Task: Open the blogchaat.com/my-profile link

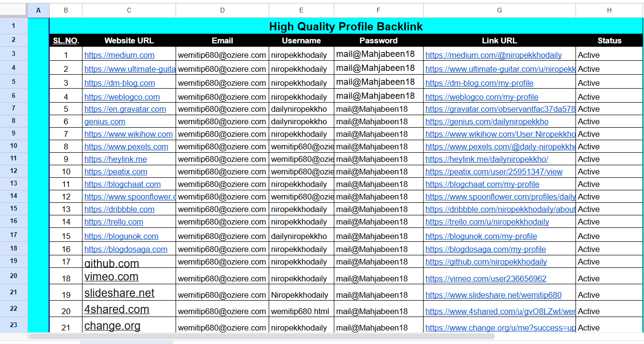Action: point(482,184)
